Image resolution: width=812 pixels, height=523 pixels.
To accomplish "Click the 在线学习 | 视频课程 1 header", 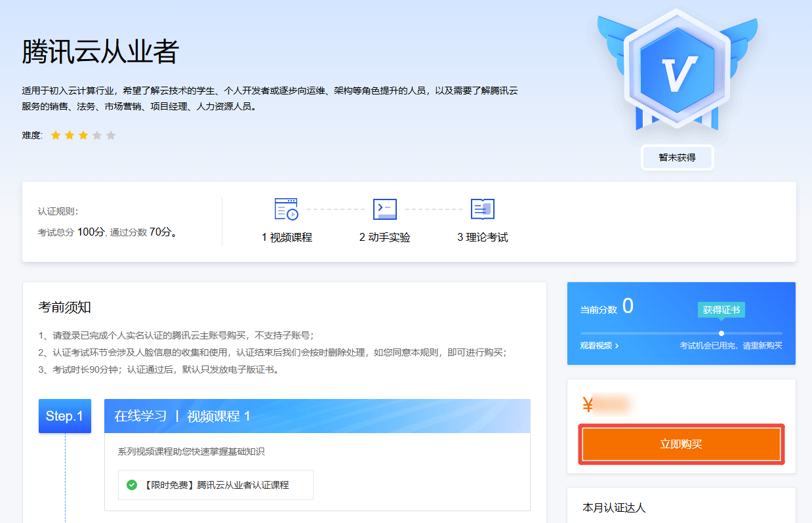I will [317, 416].
